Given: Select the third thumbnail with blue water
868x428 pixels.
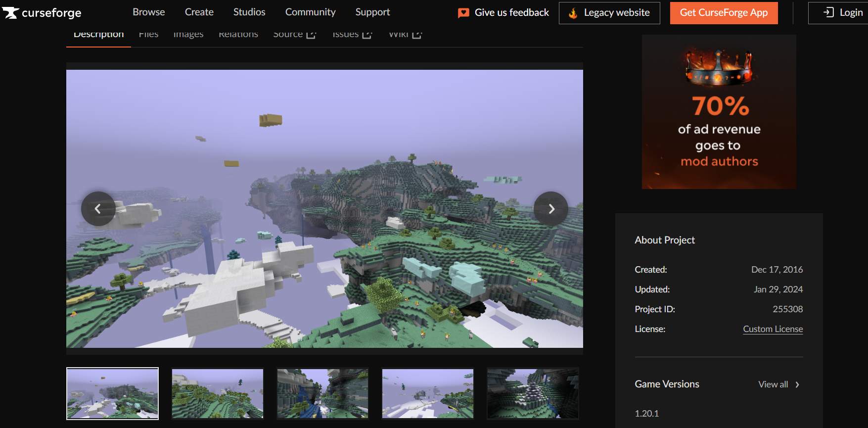Looking at the screenshot, I should (x=323, y=394).
